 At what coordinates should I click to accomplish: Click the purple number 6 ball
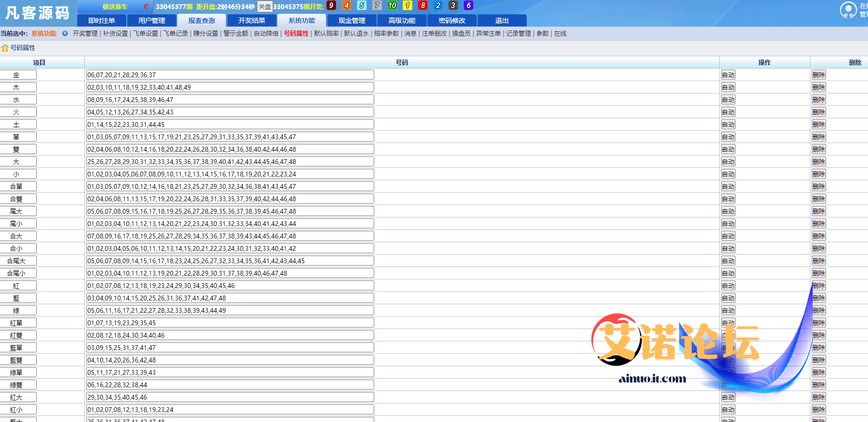click(469, 6)
